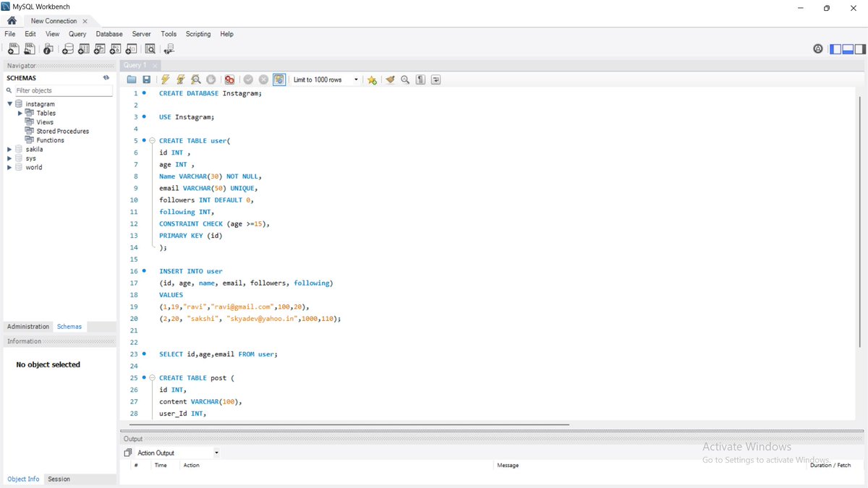Collapse the instagram schema node
868x488 pixels.
[10, 104]
